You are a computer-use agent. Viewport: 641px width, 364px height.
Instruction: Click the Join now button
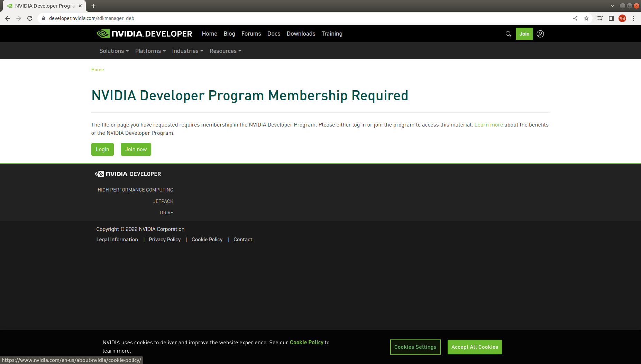click(136, 149)
